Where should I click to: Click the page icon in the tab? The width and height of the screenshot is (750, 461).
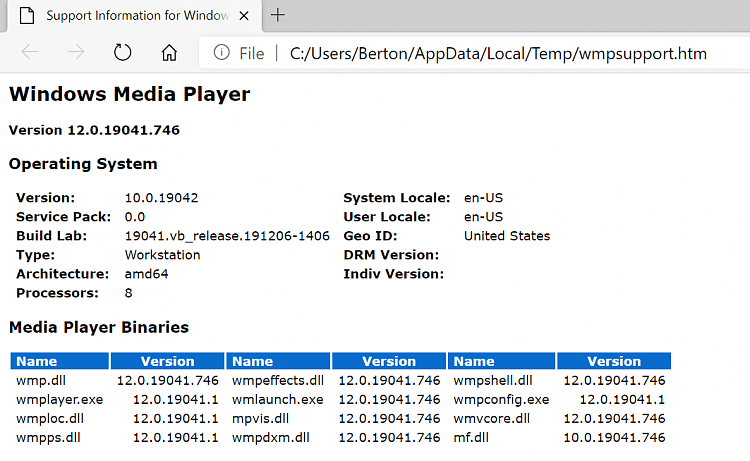(x=27, y=15)
